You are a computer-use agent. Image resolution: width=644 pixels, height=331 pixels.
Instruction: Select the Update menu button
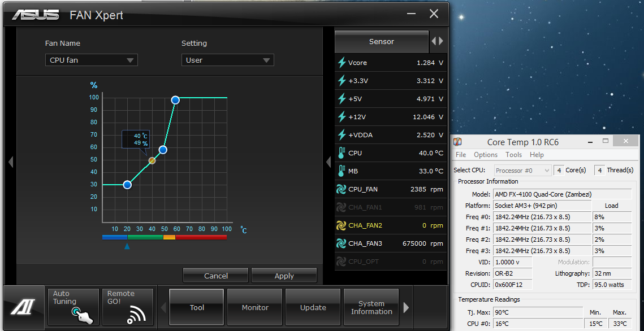[x=313, y=307]
